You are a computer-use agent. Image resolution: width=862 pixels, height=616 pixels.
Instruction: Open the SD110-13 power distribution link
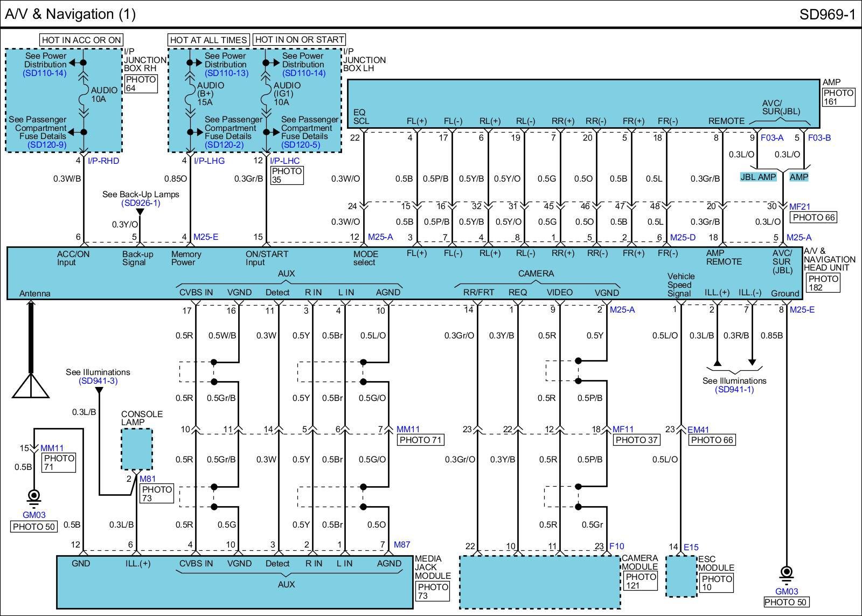(x=226, y=73)
